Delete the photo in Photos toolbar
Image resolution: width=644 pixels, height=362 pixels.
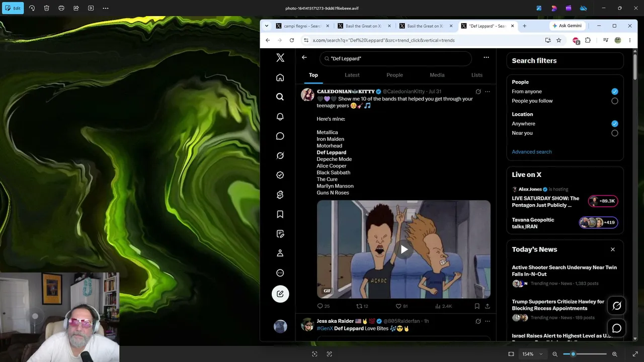point(46,8)
